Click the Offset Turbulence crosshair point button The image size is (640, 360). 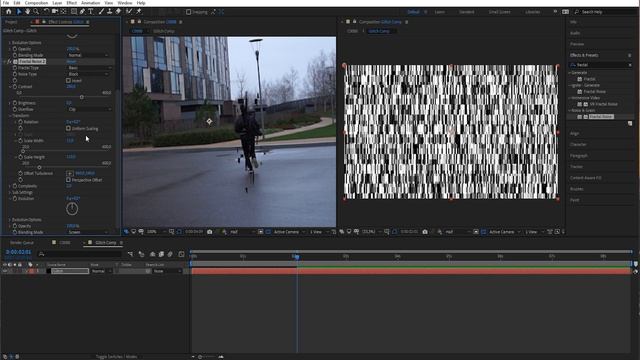tap(70, 173)
